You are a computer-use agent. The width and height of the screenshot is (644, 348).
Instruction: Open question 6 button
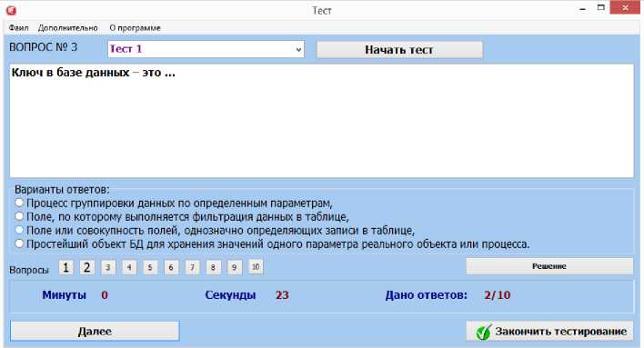[x=171, y=267]
